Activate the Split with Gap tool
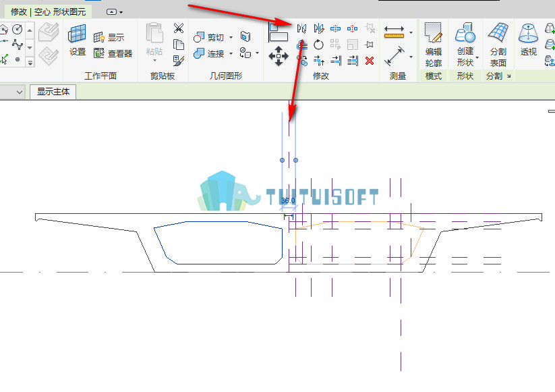555x392 pixels. pos(352,28)
